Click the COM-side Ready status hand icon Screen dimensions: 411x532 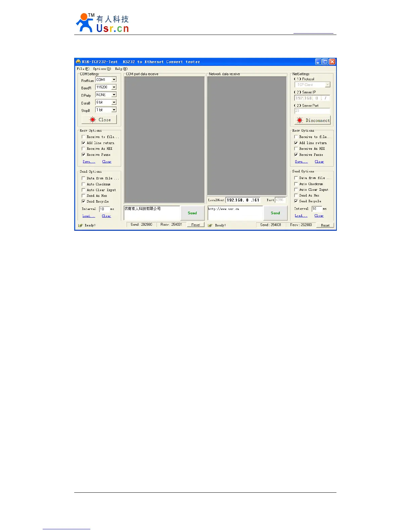click(80, 225)
